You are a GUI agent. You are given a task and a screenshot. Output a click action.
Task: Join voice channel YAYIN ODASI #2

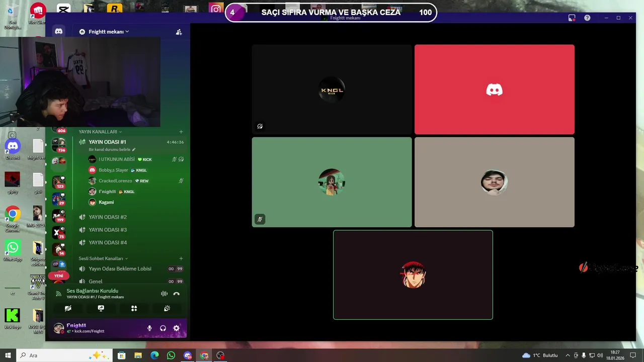(x=131, y=217)
